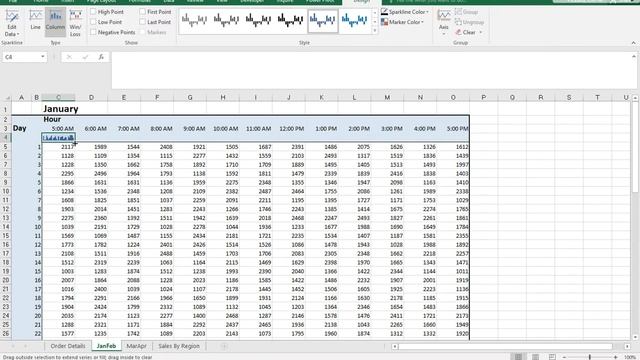
Task: Select column P header
Action: pos(484,98)
